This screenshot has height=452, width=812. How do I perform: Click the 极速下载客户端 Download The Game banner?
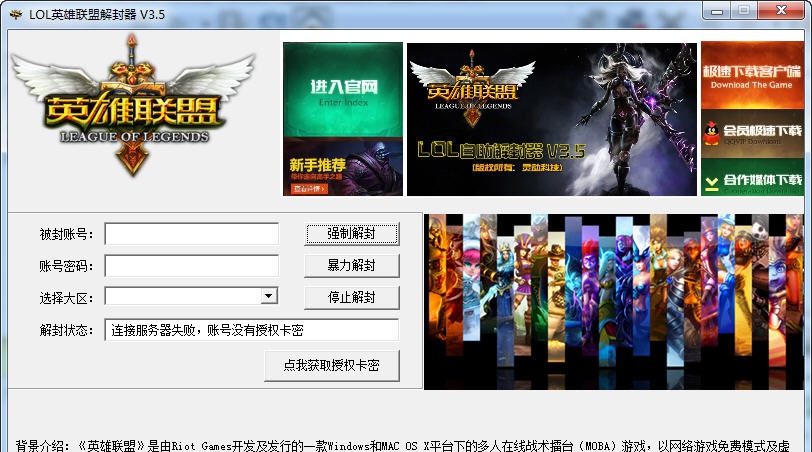click(752, 76)
